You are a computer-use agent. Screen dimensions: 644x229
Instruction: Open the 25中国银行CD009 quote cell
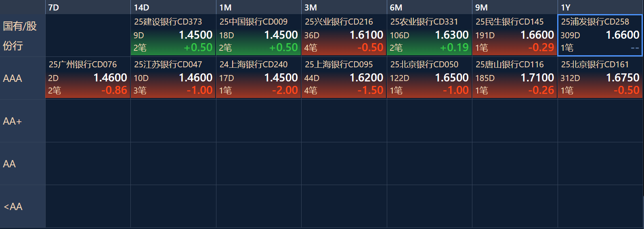pos(258,35)
